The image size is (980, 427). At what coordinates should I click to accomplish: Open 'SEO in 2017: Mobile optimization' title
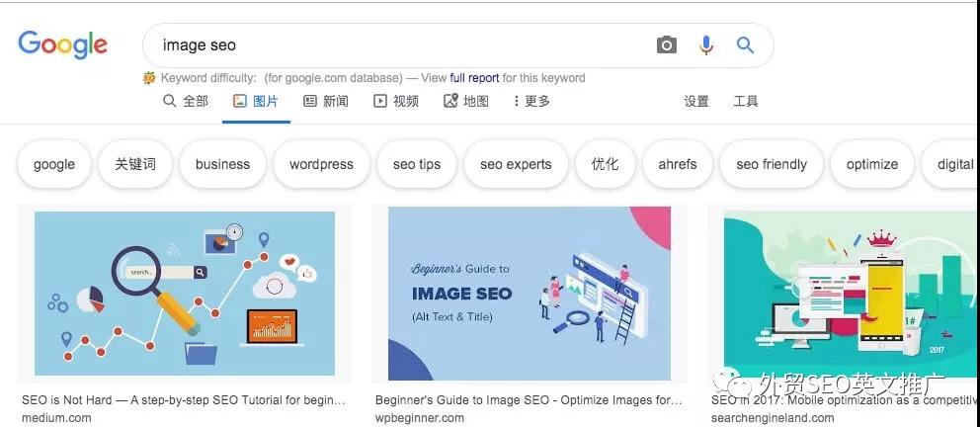pos(845,400)
